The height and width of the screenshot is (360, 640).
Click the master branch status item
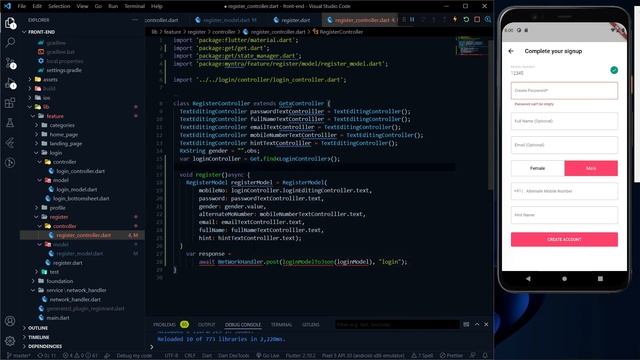(x=19, y=356)
